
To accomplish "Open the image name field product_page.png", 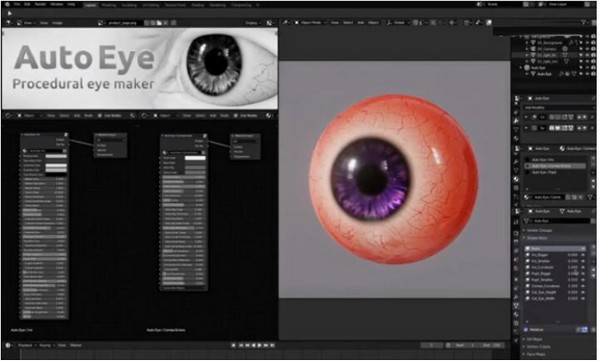I will pyautogui.click(x=122, y=23).
